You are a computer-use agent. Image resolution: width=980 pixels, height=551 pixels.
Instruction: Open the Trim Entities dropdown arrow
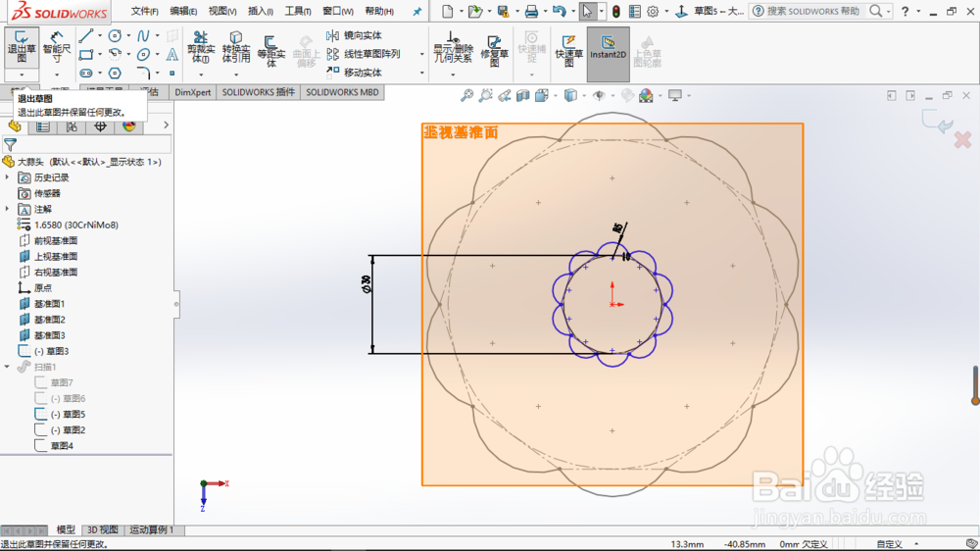(201, 75)
